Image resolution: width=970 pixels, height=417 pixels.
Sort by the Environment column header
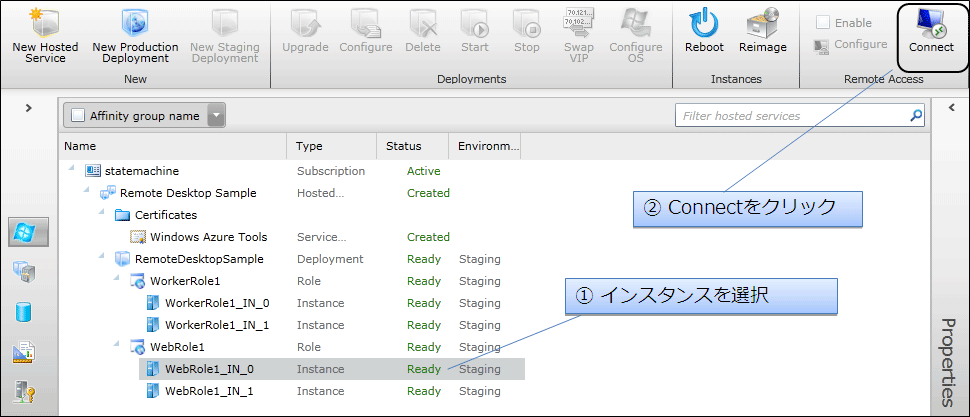[x=488, y=147]
